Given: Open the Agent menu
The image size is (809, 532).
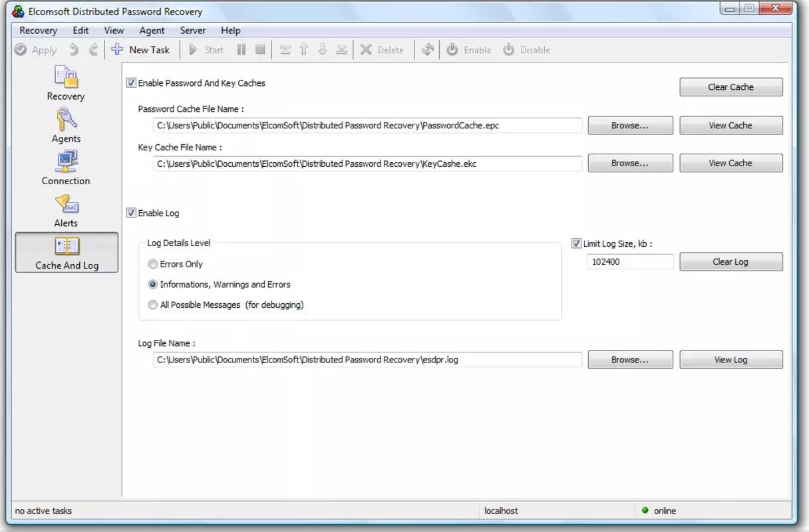Looking at the screenshot, I should [152, 31].
